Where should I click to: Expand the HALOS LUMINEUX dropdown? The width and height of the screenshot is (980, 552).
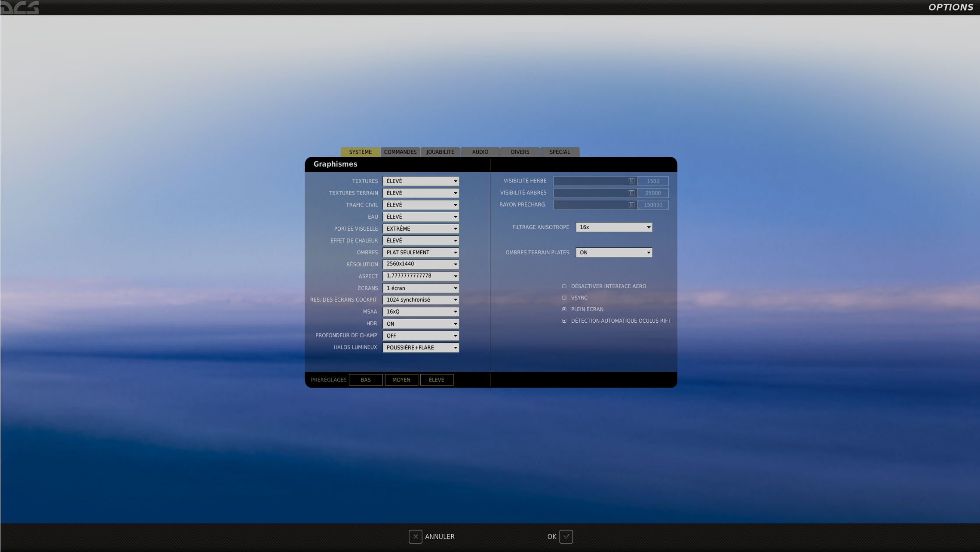pyautogui.click(x=421, y=347)
